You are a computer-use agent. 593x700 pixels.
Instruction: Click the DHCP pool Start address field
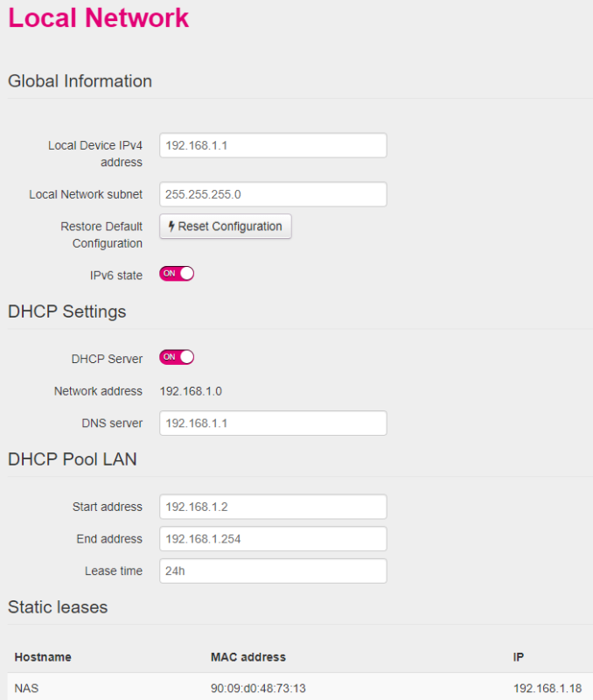click(273, 507)
